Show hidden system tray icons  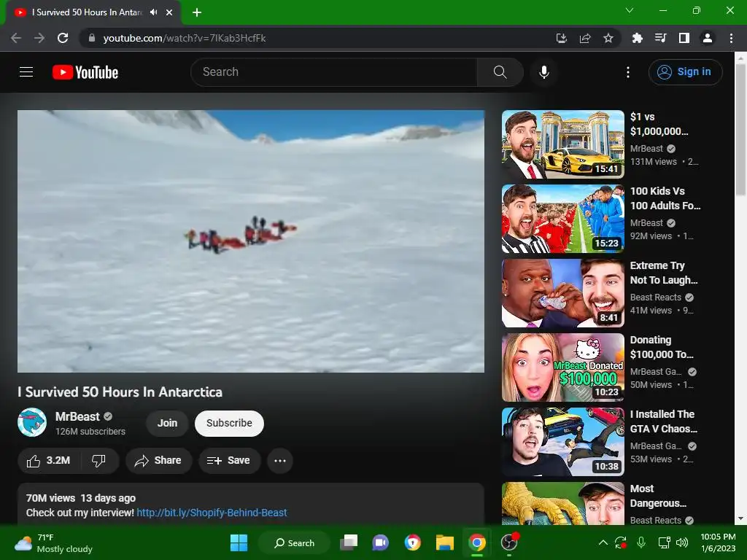coord(603,542)
